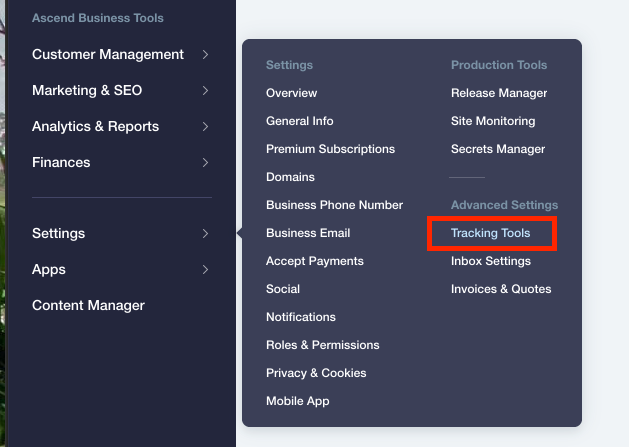The width and height of the screenshot is (629, 447).
Task: Select Site Monitoring tool
Action: click(x=493, y=121)
